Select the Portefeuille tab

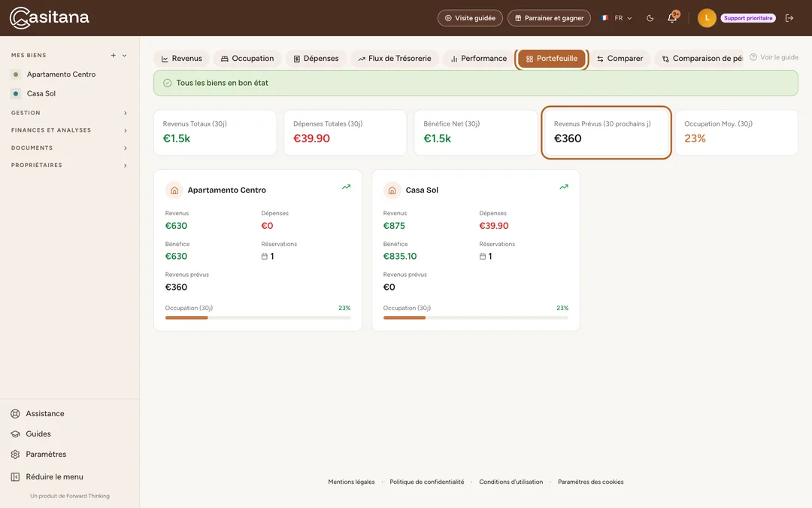tap(552, 59)
